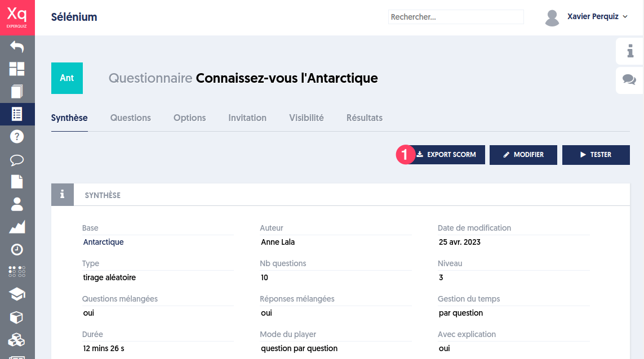This screenshot has height=359, width=644.
Task: Select the documents page icon
Action: (x=17, y=181)
